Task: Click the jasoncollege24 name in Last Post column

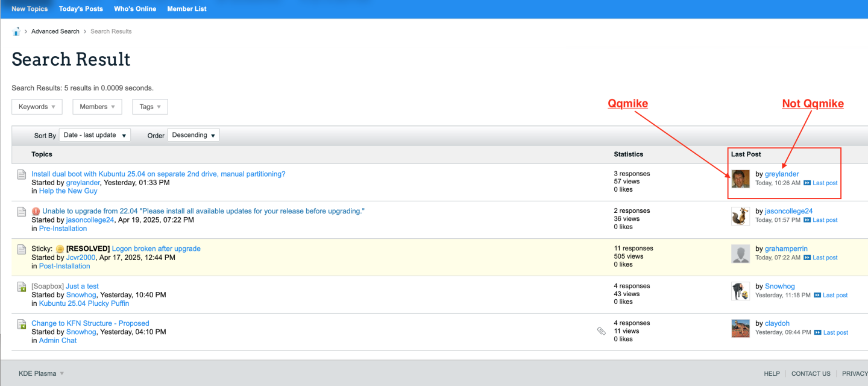Action: click(x=789, y=212)
